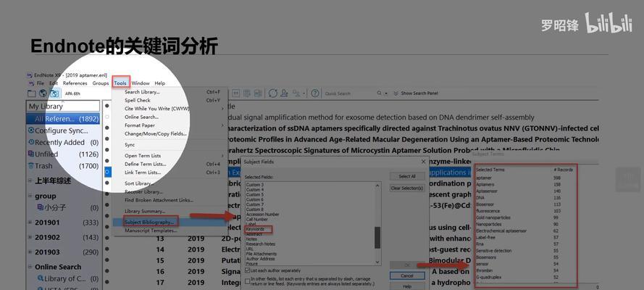Click the Sync Library toolbar icon
Image resolution: width=644 pixels, height=290 pixels.
pyautogui.click(x=272, y=94)
